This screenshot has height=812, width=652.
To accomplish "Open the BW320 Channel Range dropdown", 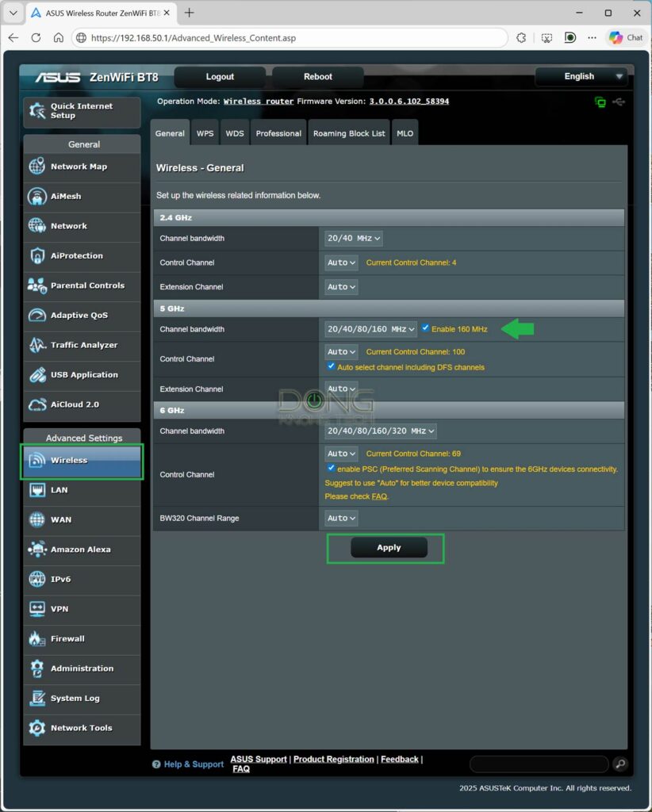I will coord(340,518).
